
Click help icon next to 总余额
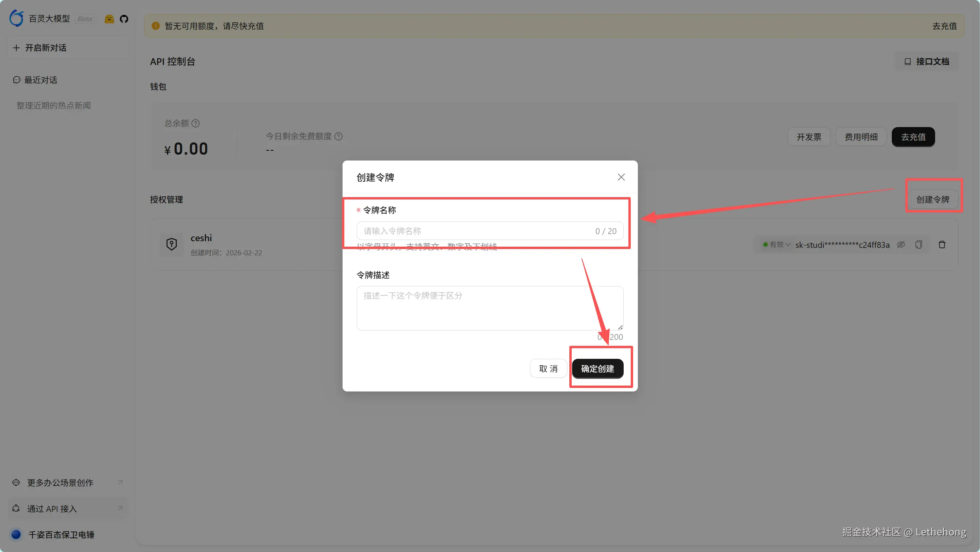(x=196, y=123)
